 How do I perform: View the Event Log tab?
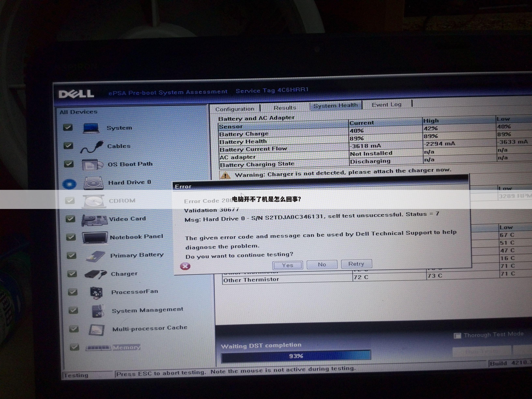pyautogui.click(x=386, y=105)
